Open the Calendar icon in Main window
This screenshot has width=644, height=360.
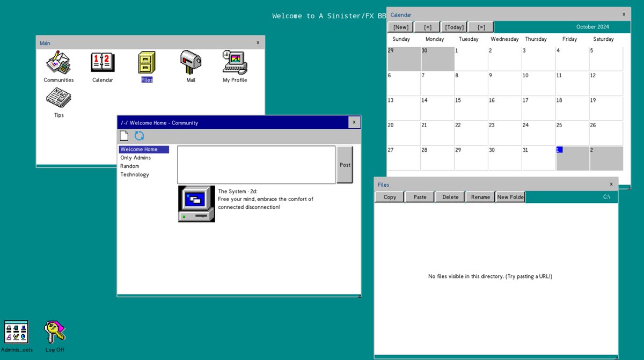coord(103,63)
